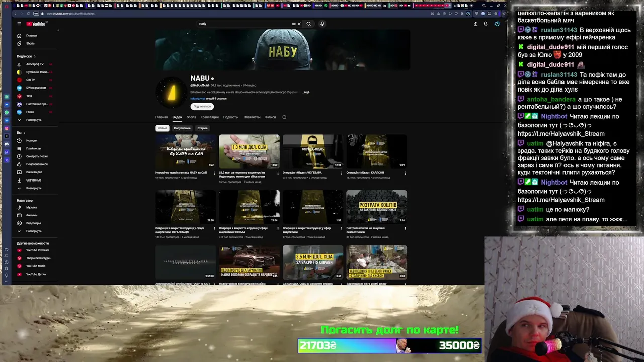Open Ваши видео in the sidebar
The width and height of the screenshot is (644, 362).
tap(34, 172)
